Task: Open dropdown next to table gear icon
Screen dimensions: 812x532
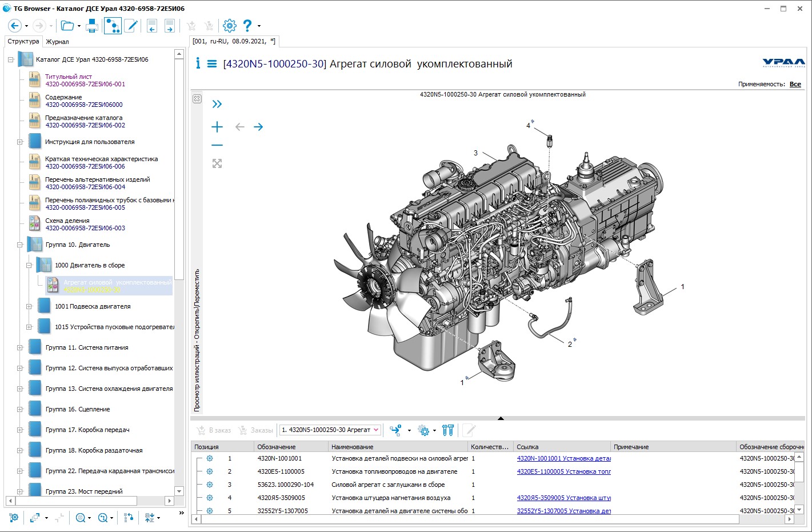Action: point(434,431)
